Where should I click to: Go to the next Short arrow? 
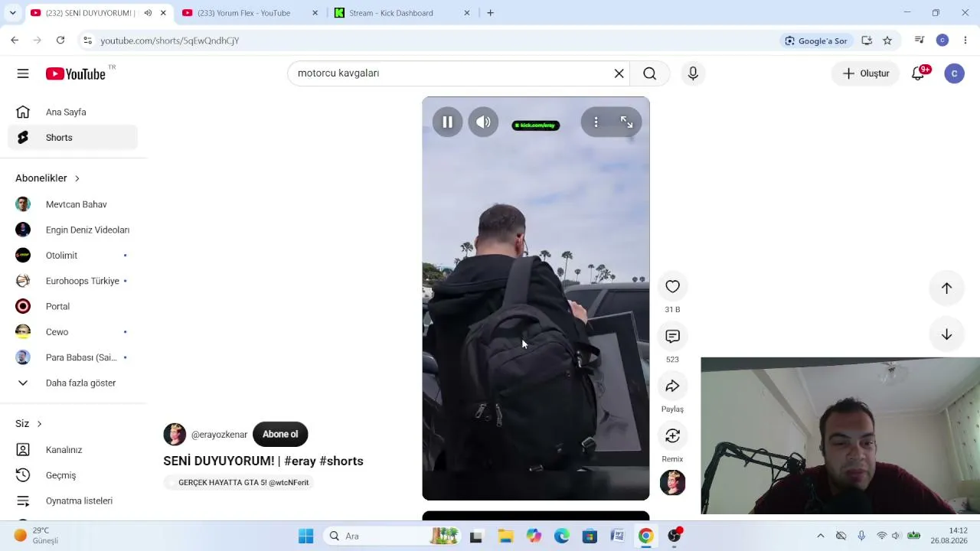[x=946, y=334]
